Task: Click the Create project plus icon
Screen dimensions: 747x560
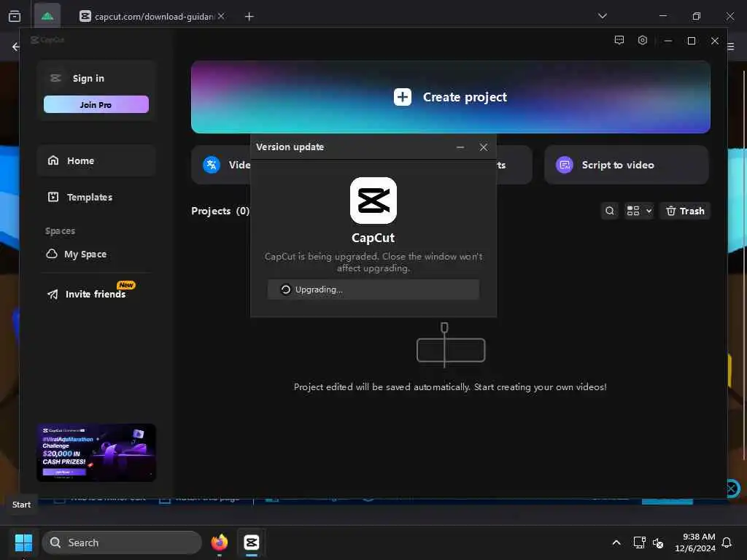Action: pyautogui.click(x=402, y=97)
